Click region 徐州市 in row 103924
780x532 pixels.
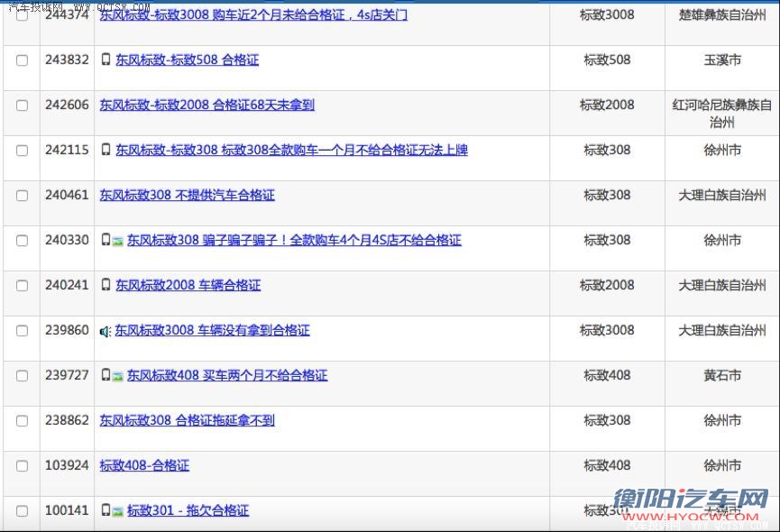[x=722, y=466]
